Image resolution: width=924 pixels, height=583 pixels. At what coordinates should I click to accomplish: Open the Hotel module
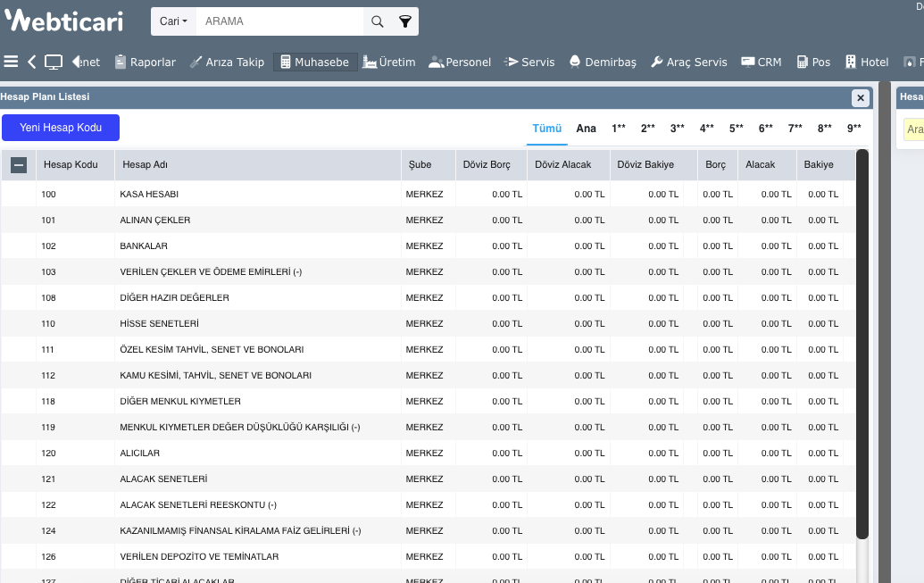click(x=867, y=62)
